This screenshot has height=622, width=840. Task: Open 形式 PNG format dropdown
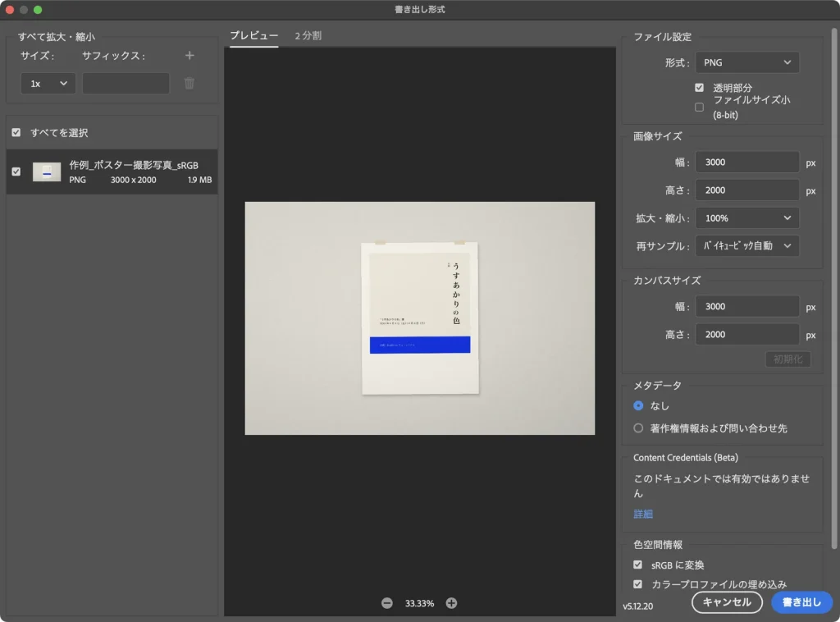(x=746, y=62)
